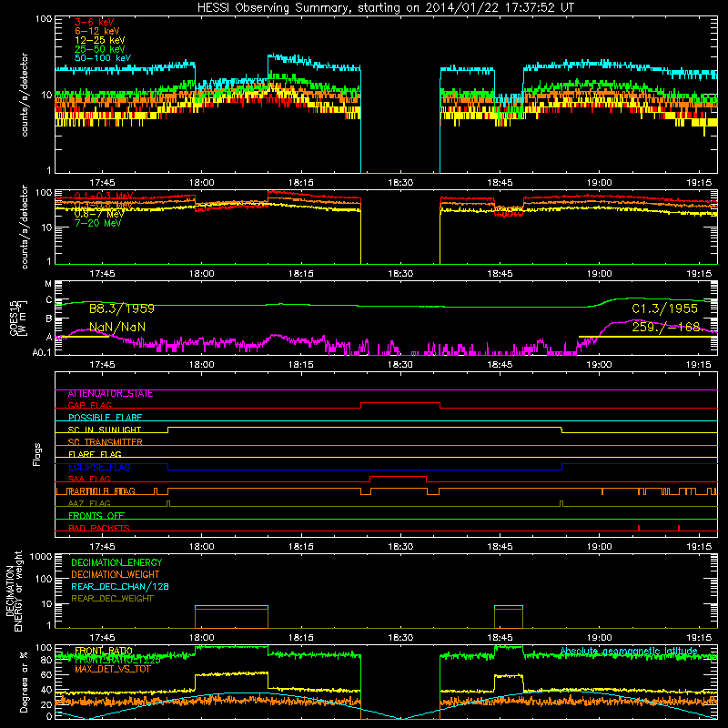Click the vertical Flags axis title

[37, 454]
